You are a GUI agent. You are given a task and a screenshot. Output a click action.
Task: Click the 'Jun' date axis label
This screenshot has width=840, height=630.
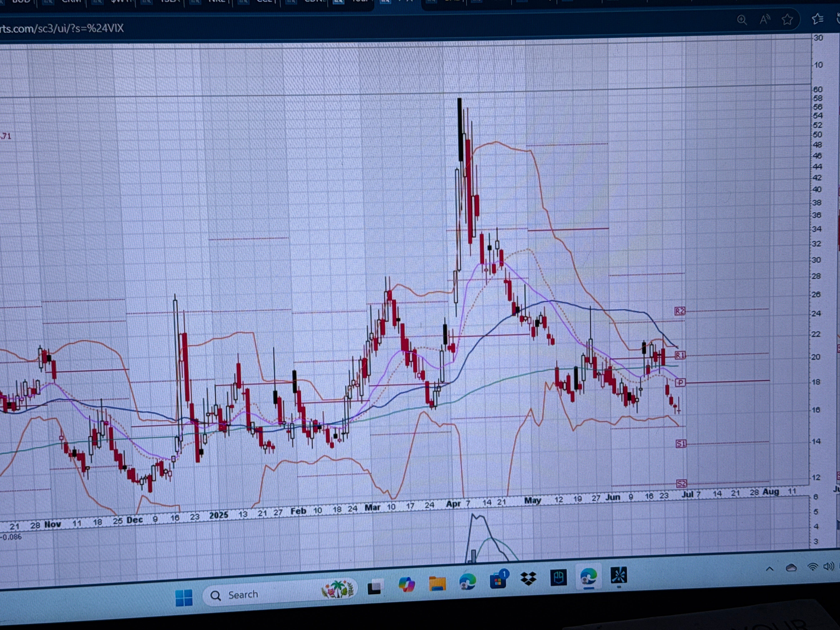613,497
